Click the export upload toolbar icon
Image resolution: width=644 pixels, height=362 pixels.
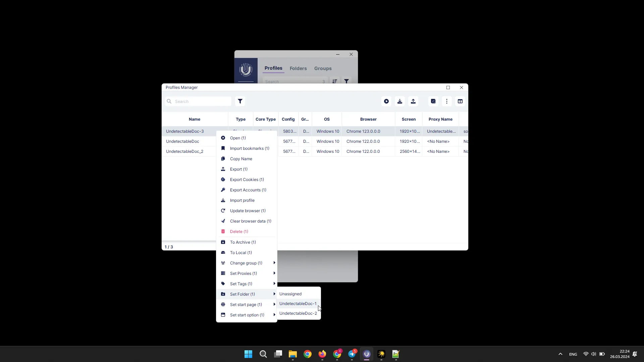click(413, 101)
